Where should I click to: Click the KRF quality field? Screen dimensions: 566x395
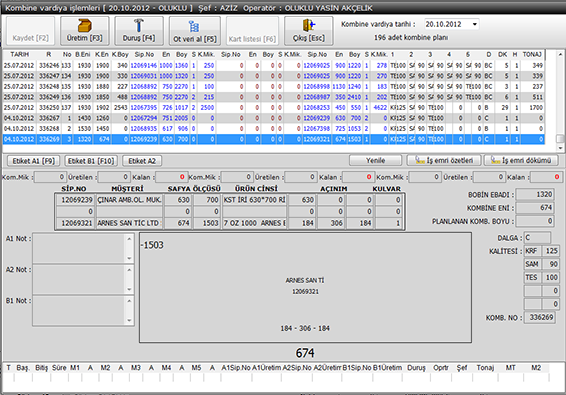(x=532, y=251)
